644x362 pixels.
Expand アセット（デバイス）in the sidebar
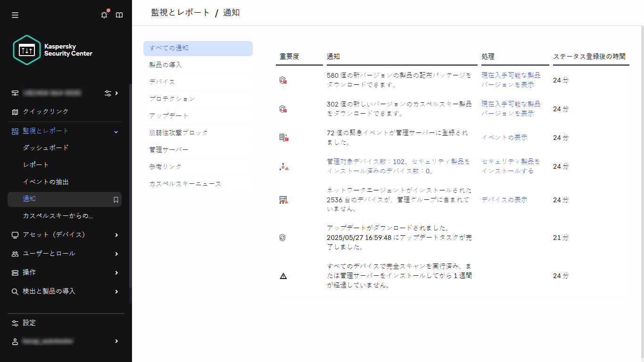[x=116, y=235]
